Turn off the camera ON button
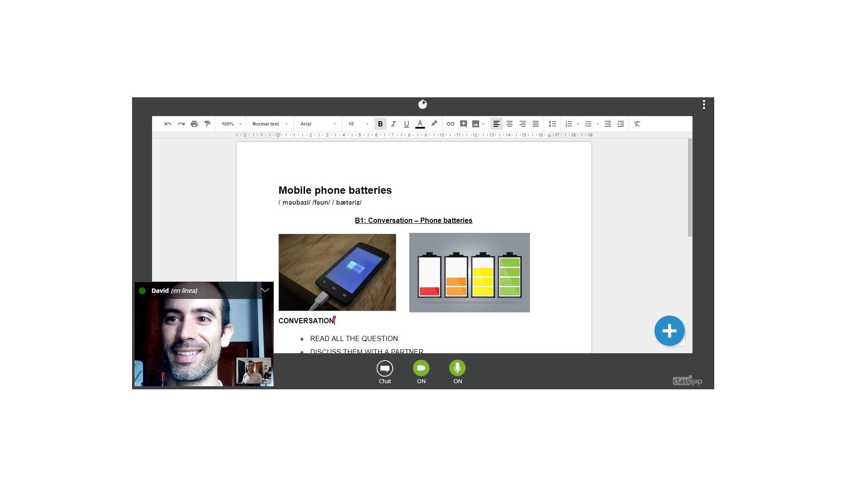855x504 pixels. [x=421, y=368]
